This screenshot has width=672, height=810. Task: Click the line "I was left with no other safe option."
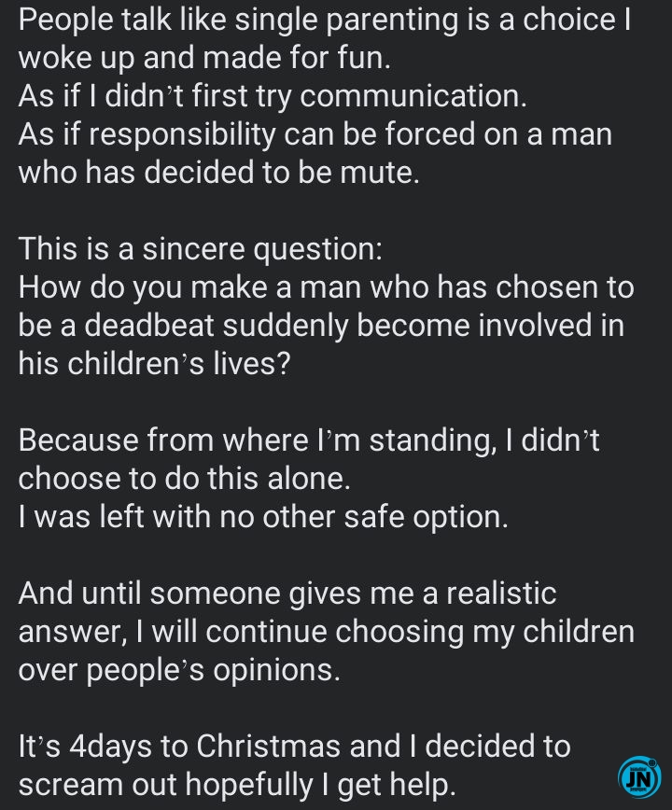coord(263,516)
